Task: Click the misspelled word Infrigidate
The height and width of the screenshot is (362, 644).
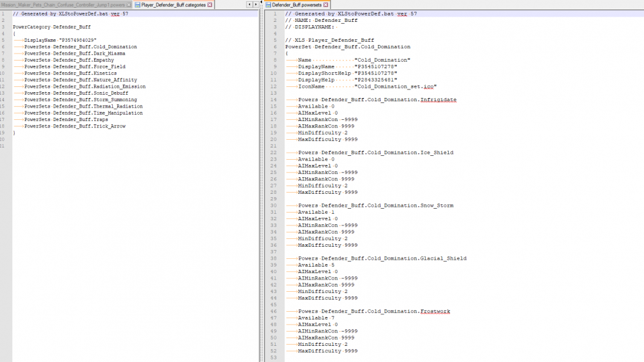Action: (x=439, y=100)
